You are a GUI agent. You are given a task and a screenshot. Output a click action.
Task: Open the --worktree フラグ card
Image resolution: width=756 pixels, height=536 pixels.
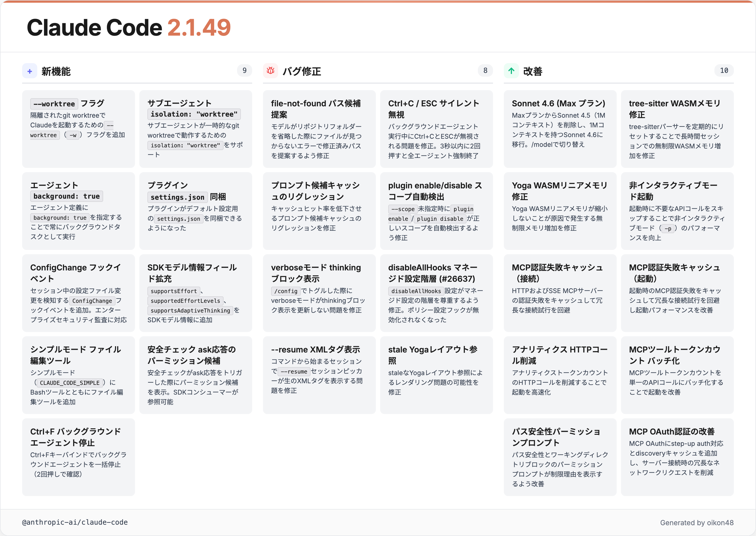click(x=79, y=129)
